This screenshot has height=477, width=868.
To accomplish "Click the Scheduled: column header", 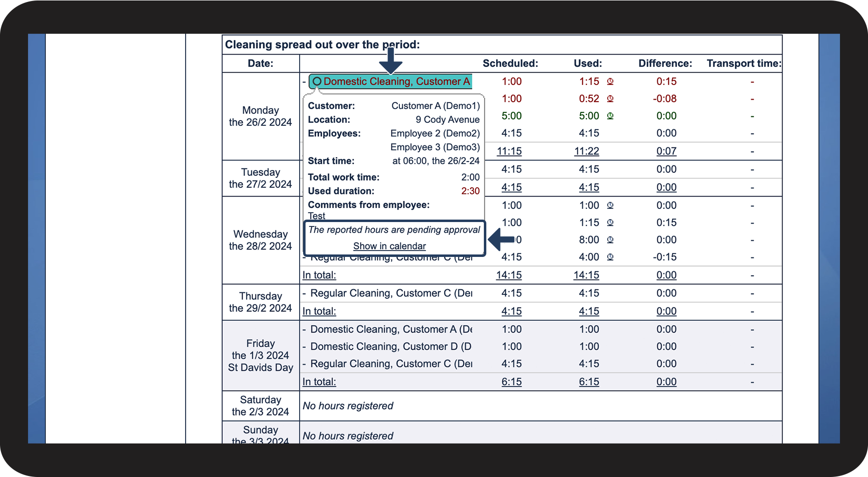I will click(x=510, y=63).
